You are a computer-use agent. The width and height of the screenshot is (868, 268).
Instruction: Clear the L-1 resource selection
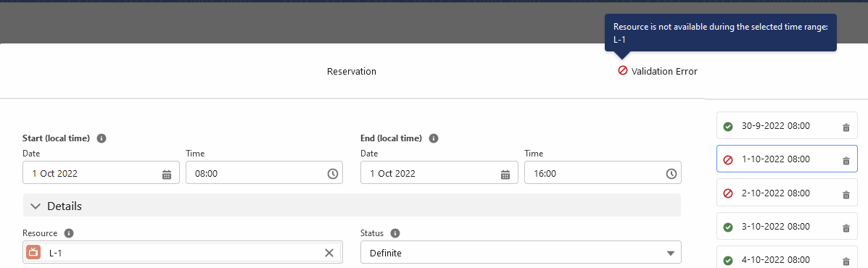pyautogui.click(x=328, y=253)
